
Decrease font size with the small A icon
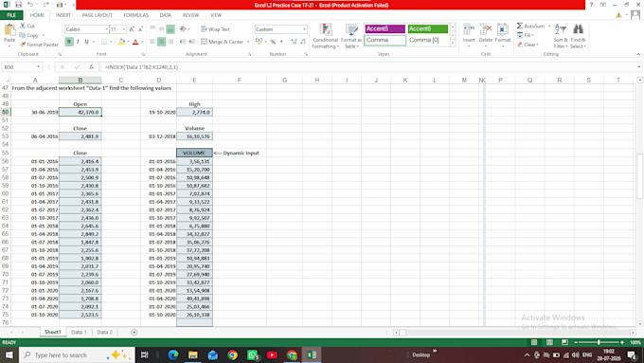(x=140, y=29)
